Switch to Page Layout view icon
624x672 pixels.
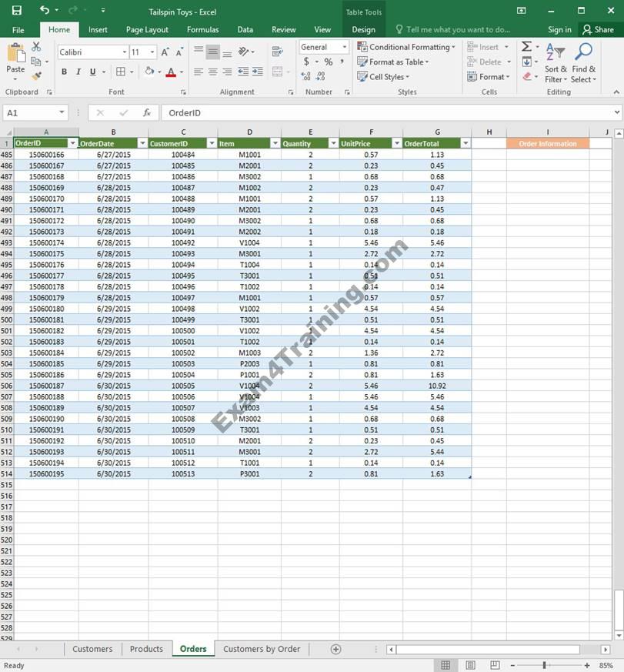470,665
